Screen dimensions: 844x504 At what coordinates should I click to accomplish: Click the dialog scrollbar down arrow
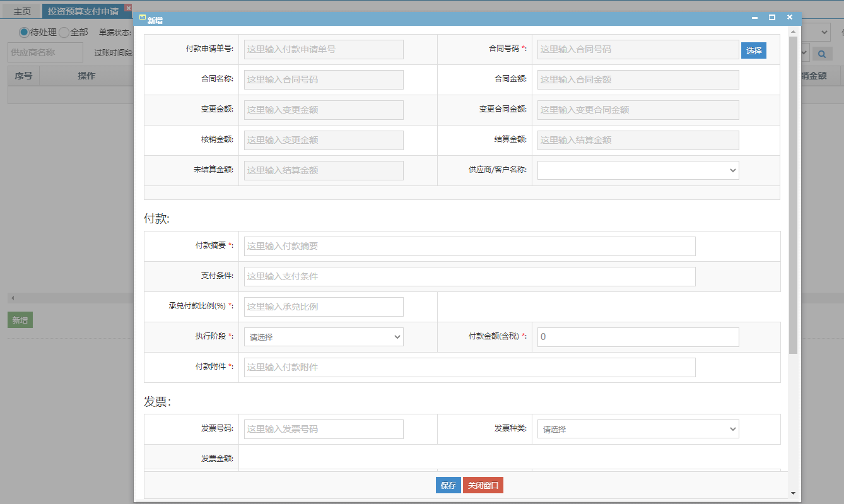click(x=793, y=493)
